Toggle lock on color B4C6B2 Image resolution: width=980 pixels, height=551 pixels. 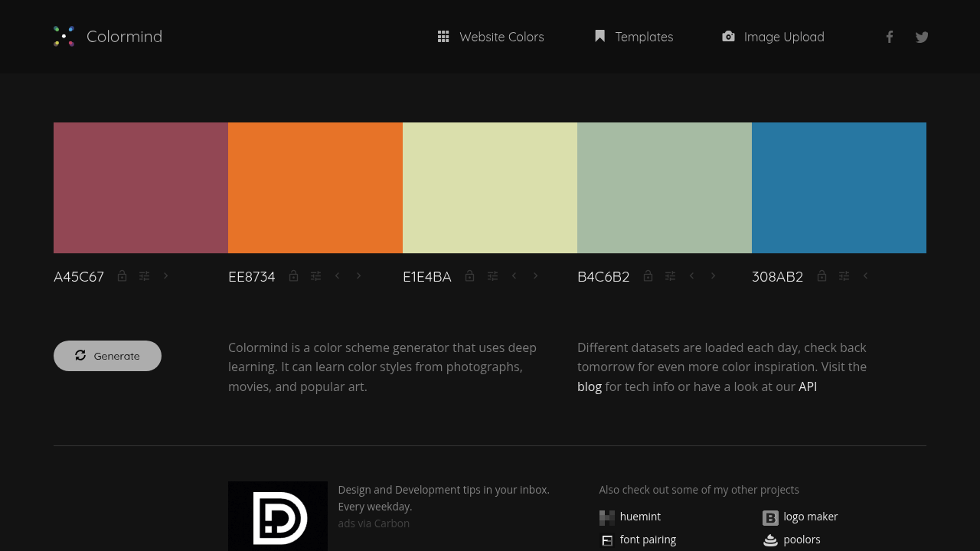[x=648, y=276]
